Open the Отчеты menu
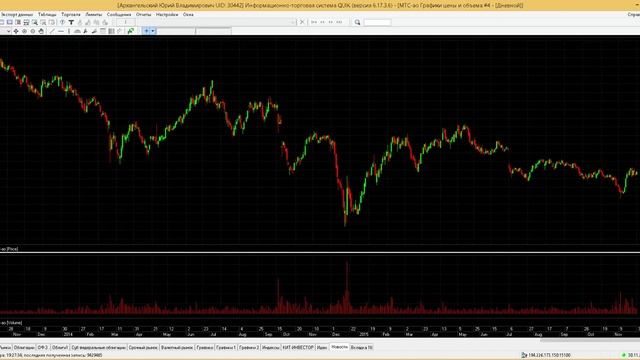The height and width of the screenshot is (360, 640). click(x=143, y=14)
